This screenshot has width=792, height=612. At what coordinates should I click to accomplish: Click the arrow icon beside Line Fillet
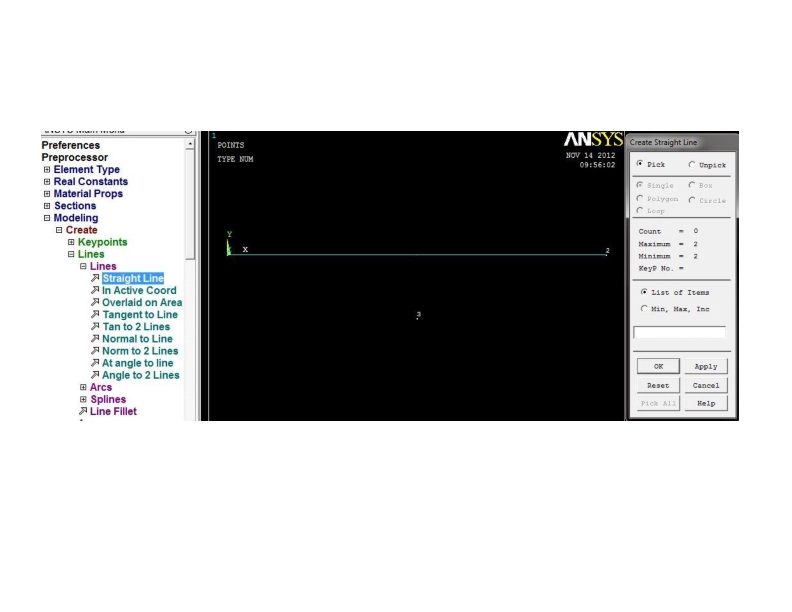coord(83,412)
